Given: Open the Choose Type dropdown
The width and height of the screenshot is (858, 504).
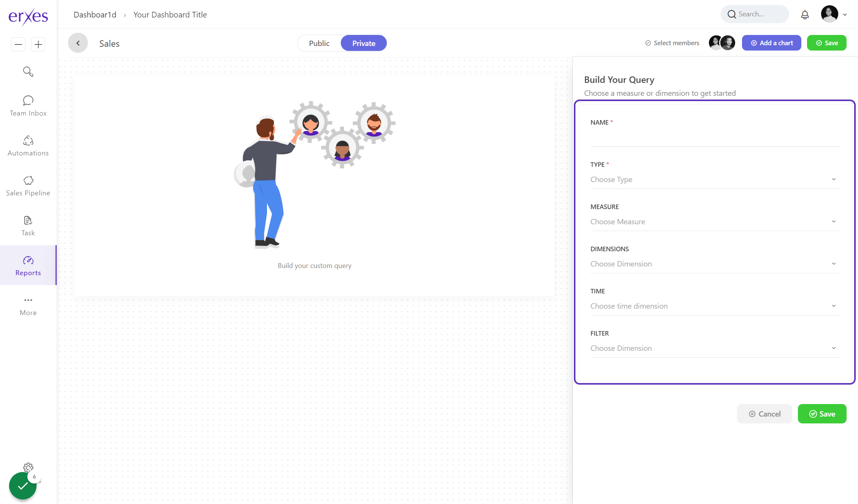Looking at the screenshot, I should 715,179.
